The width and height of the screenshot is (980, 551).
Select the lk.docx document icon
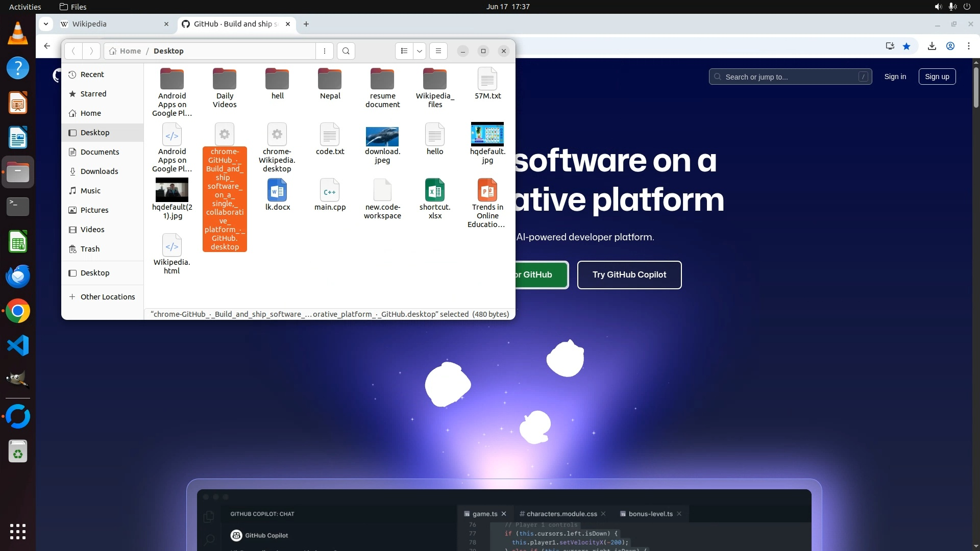coord(277,191)
